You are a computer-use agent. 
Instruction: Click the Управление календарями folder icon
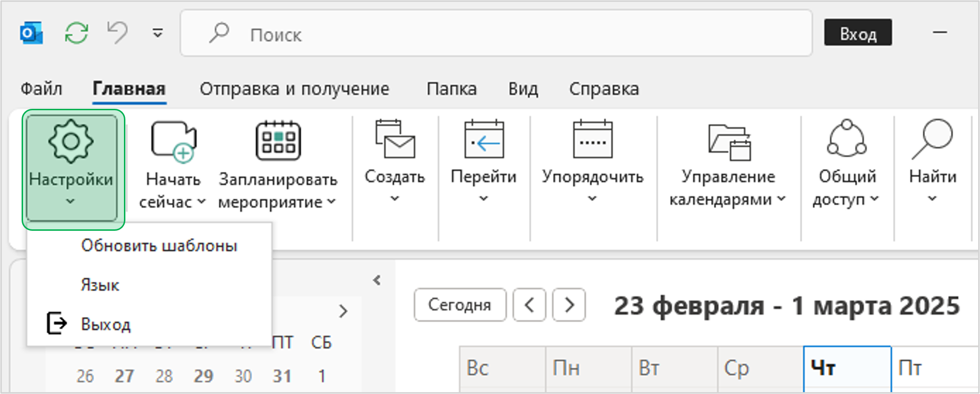coord(728,141)
